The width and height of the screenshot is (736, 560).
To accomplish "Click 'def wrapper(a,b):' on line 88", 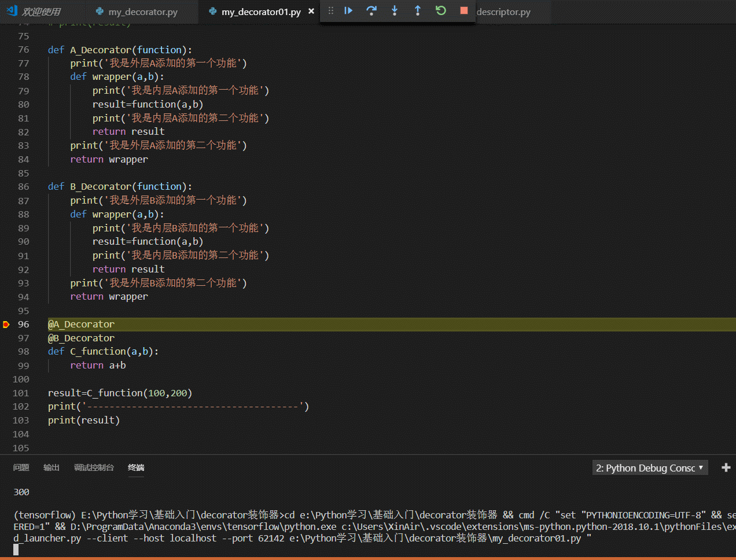I will (x=117, y=215).
